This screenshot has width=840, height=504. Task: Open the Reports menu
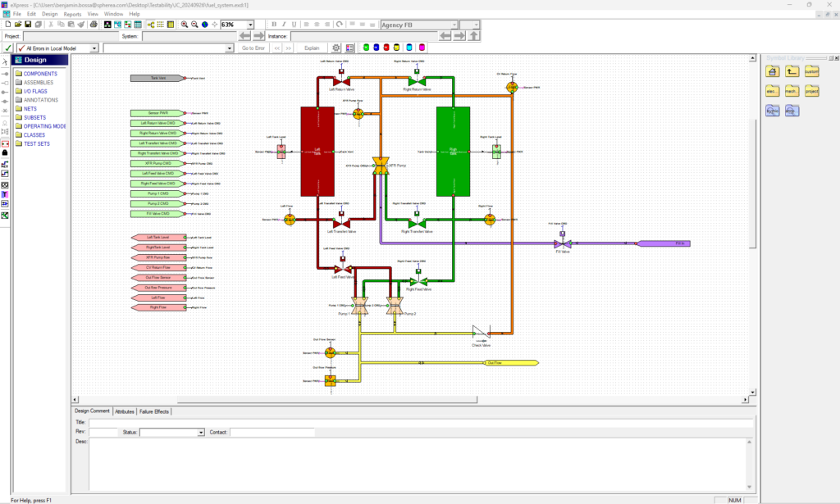coord(72,14)
